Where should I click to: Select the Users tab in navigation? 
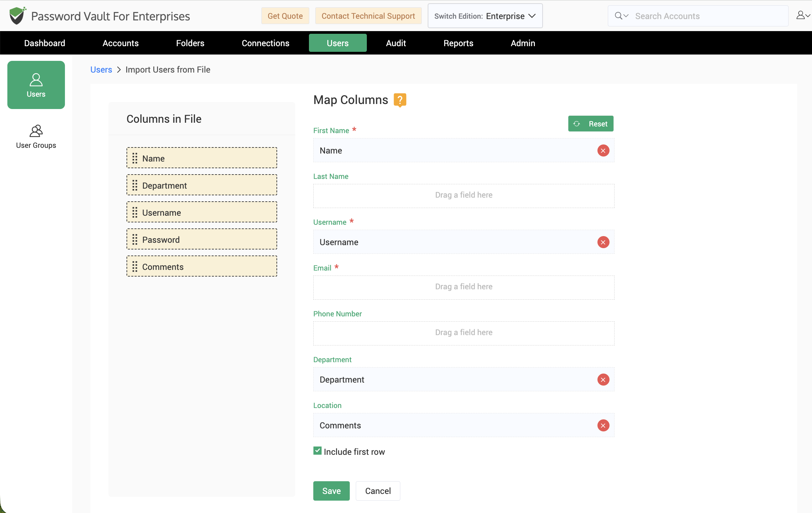pos(337,43)
